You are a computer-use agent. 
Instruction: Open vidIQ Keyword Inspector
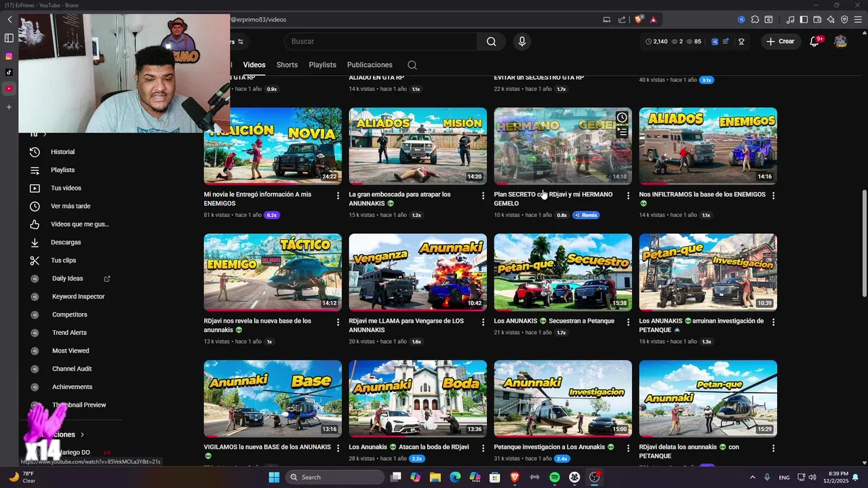click(78, 296)
